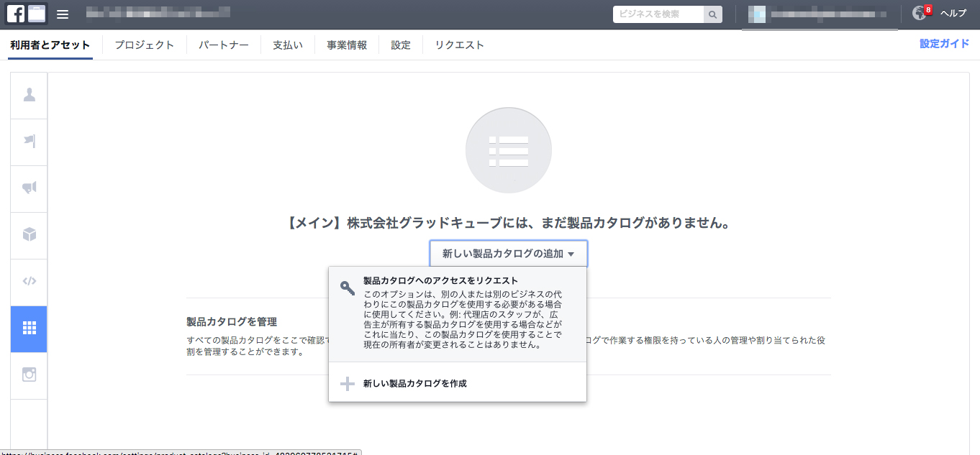Open the globe notifications icon
Screen dimensions: 980x455
920,14
